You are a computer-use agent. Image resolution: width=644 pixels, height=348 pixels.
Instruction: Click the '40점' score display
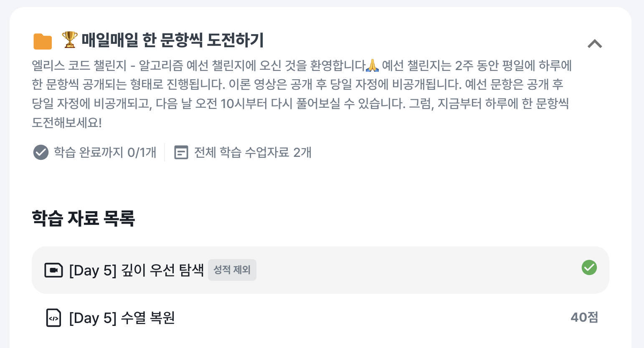tap(585, 317)
